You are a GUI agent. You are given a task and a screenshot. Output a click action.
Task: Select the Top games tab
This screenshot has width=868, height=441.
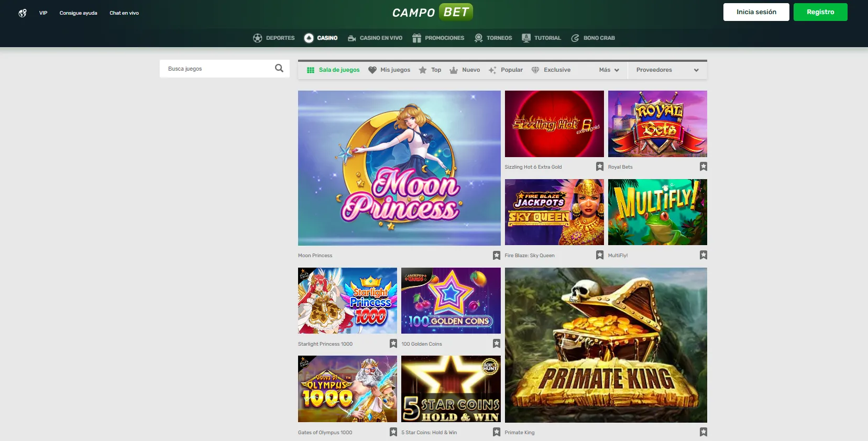pyautogui.click(x=430, y=70)
